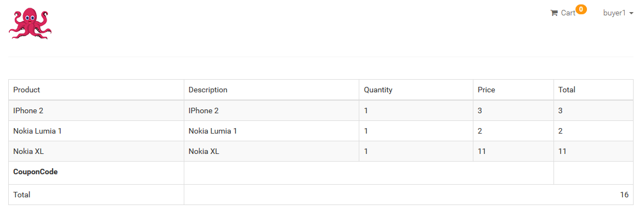644x221 pixels.
Task: Click the pink octopus logo
Action: coord(30,24)
